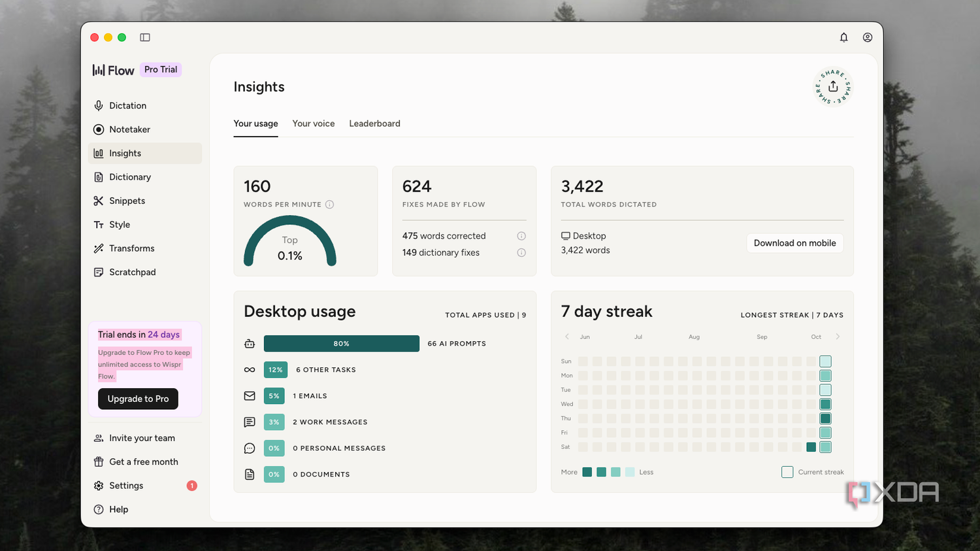Screen dimensions: 980x551
Task: Click the documents file icon
Action: click(250, 475)
